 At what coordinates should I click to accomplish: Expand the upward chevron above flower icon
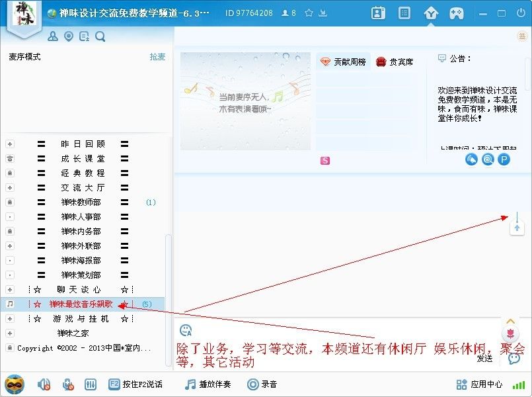click(511, 321)
